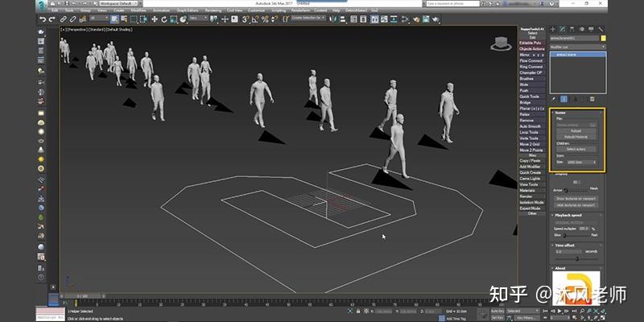Click the Reload button
The image size is (644, 322).
(576, 131)
